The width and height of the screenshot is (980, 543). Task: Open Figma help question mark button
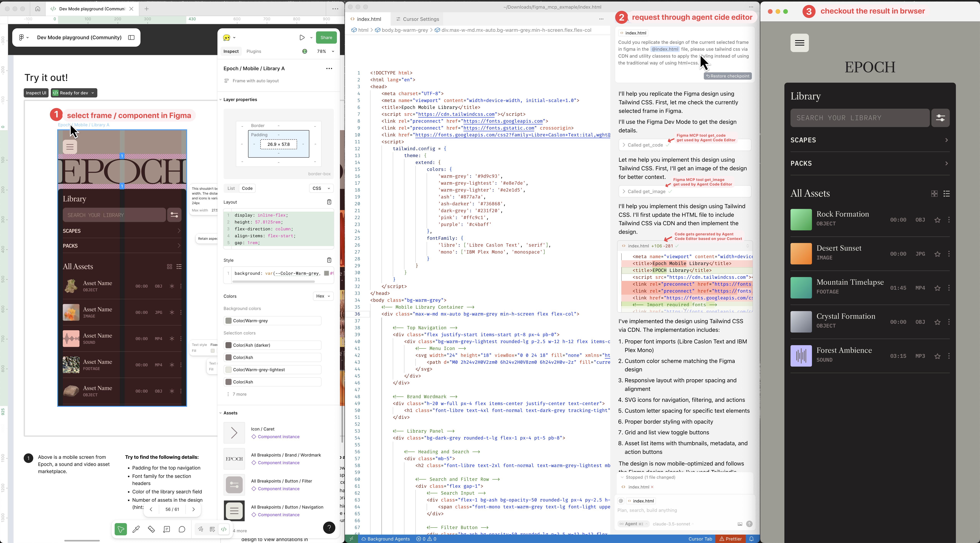[329, 528]
